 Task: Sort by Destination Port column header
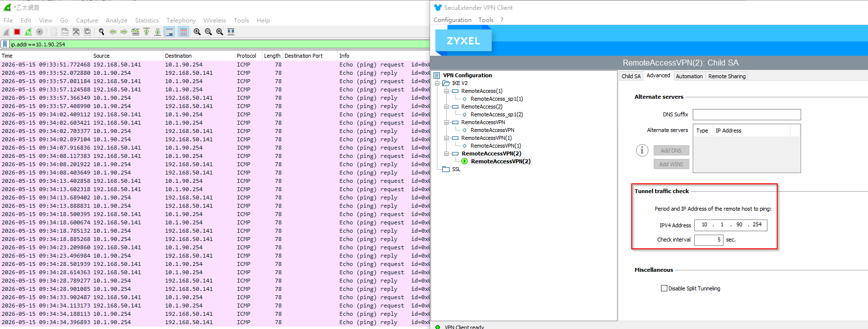point(310,56)
